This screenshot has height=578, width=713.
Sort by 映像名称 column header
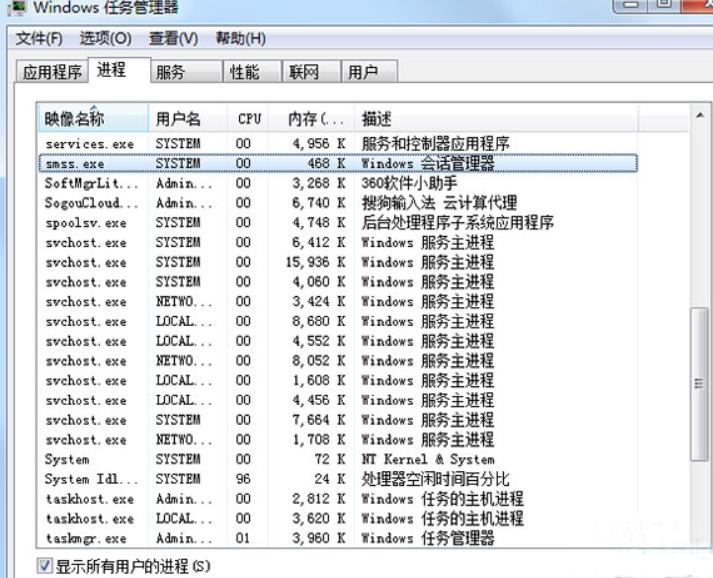point(93,119)
